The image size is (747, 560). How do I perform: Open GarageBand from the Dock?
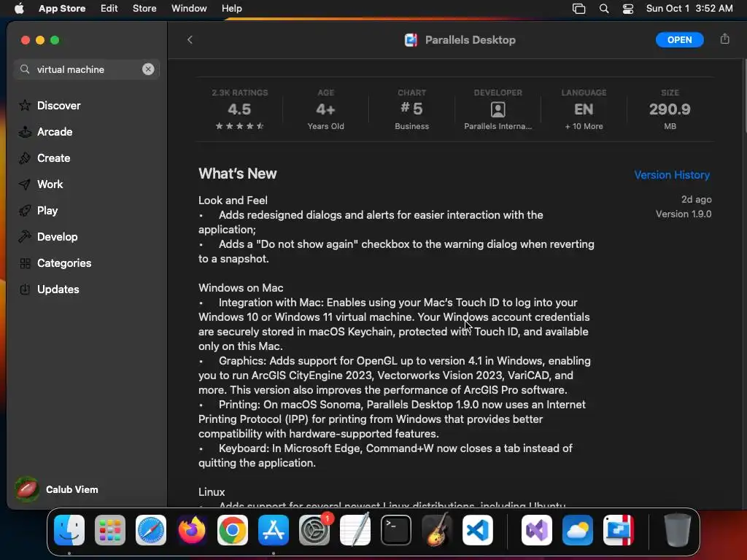(x=437, y=530)
